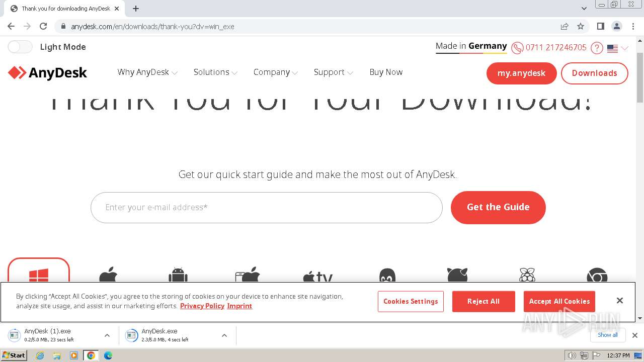The height and width of the screenshot is (362, 644).
Task: Open the US flag language dropdown
Action: (x=617, y=48)
